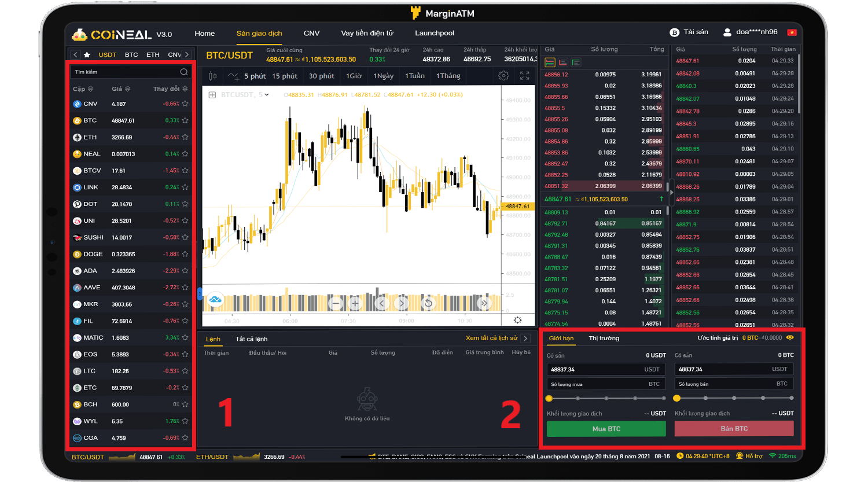The image size is (868, 482).
Task: Open the BTCUSDT, 5 interval dropdown on chart
Action: tap(267, 94)
